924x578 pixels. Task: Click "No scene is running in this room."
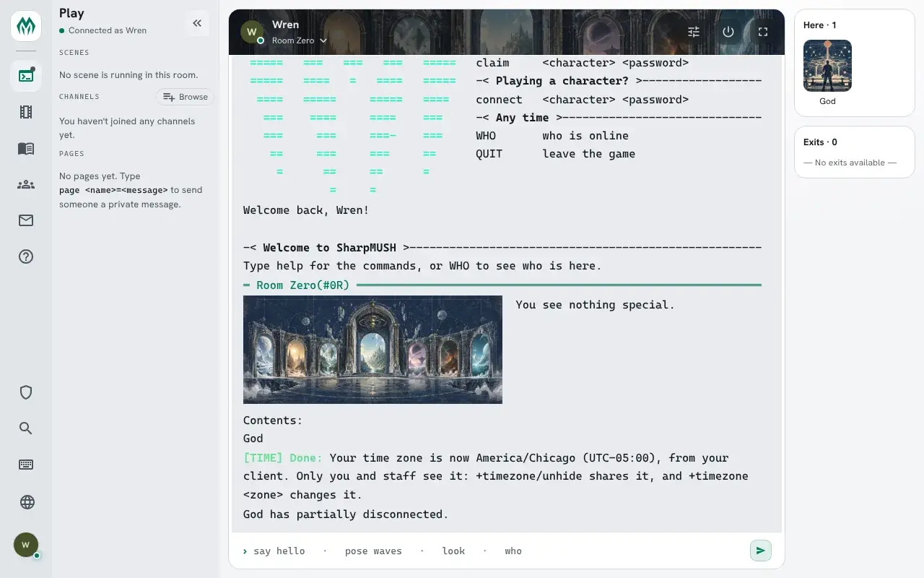(x=128, y=75)
